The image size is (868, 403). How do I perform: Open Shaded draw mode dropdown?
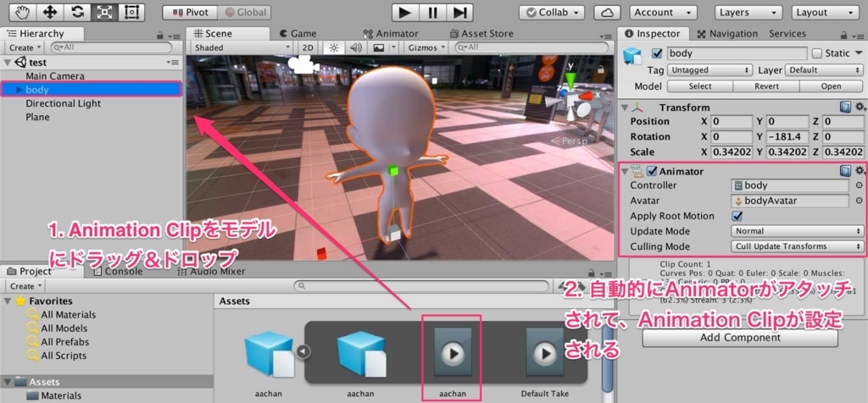click(242, 47)
